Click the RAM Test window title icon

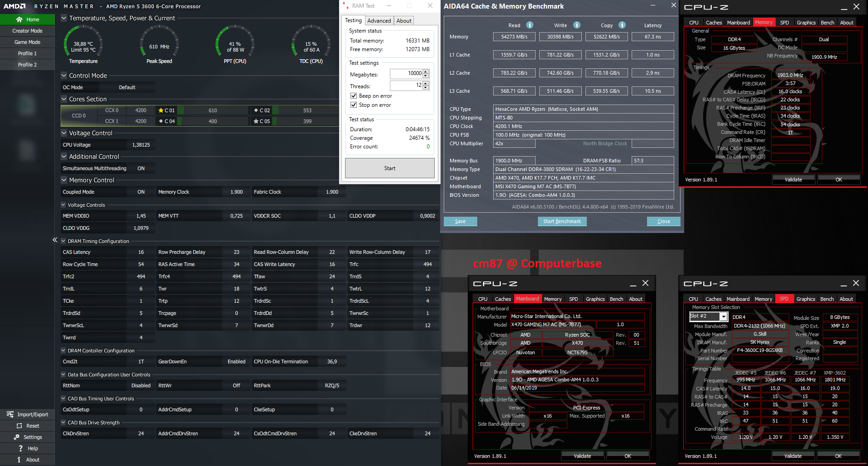346,6
